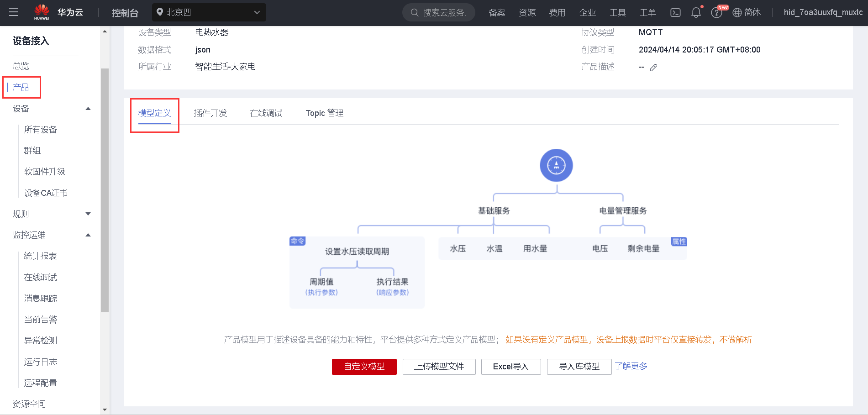This screenshot has width=868, height=415.
Task: Open the account menu hid_7oa3uuxfq_muxtc
Action: [823, 12]
